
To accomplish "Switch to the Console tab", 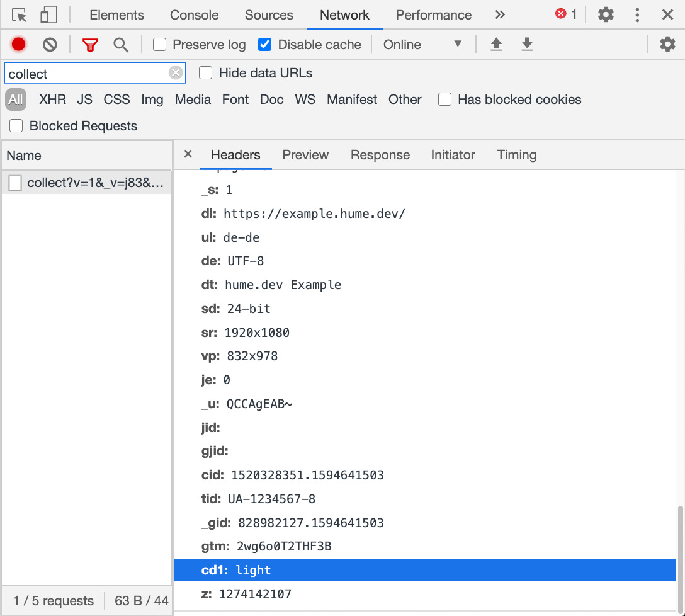I will tap(194, 15).
